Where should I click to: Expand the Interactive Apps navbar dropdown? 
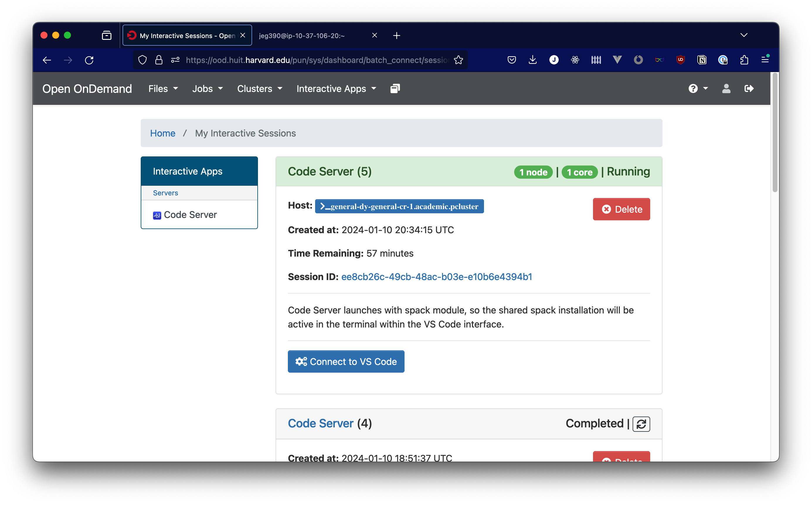[x=336, y=88]
